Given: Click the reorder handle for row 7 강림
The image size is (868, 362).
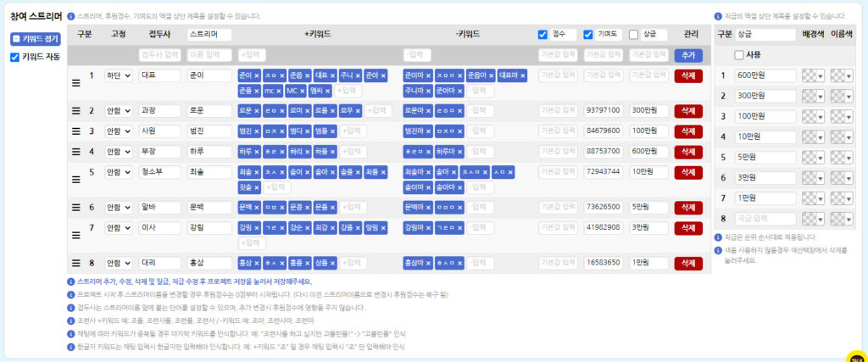Looking at the screenshot, I should point(76,235).
